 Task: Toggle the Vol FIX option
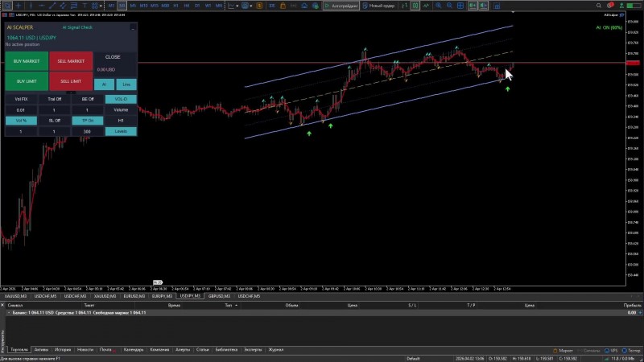tap(21, 99)
